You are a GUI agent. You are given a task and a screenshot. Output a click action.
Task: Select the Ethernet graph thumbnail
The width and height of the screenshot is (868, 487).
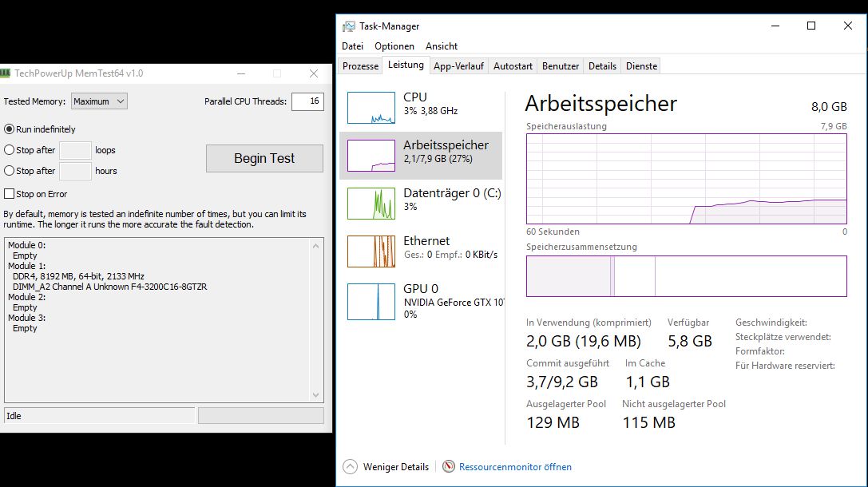pos(371,251)
